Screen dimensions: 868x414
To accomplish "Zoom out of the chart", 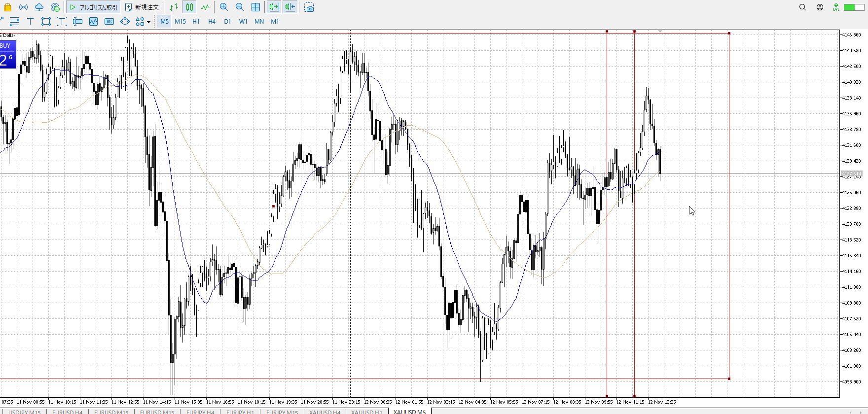I will click(x=240, y=7).
